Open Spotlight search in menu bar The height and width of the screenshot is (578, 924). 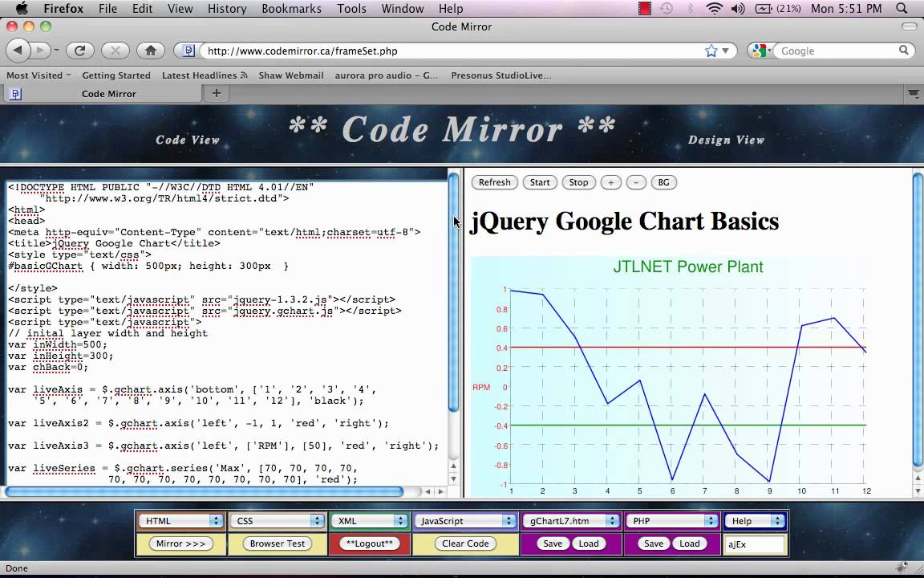coord(902,8)
